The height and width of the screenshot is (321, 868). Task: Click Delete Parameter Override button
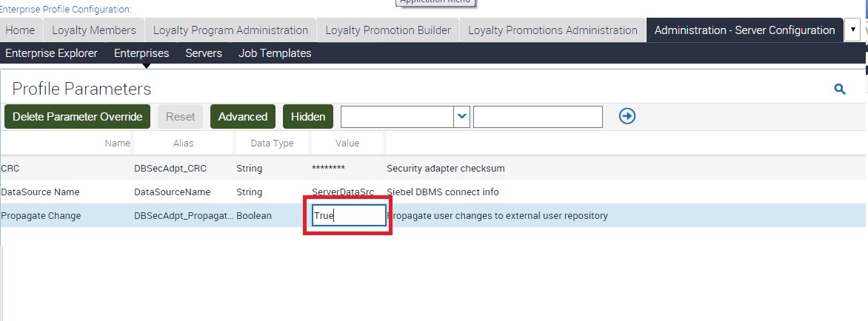tap(77, 116)
